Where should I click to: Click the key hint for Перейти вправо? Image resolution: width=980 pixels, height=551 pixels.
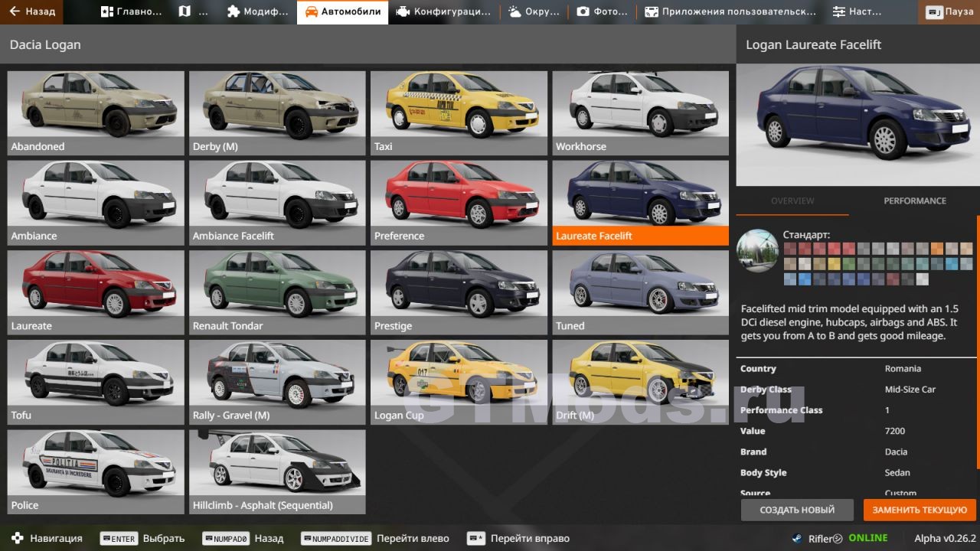pos(476,539)
